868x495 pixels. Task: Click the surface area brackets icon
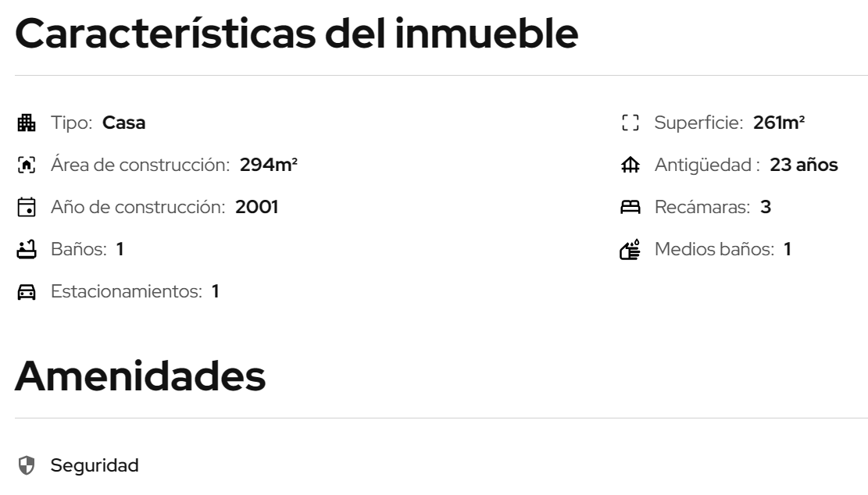tap(630, 123)
